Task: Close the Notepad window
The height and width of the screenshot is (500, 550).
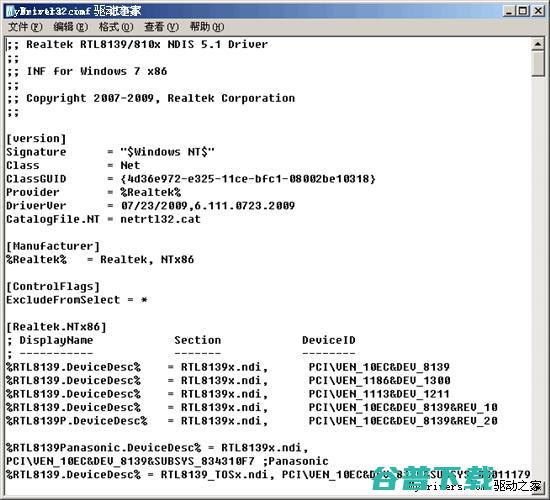Action: pyautogui.click(x=538, y=11)
